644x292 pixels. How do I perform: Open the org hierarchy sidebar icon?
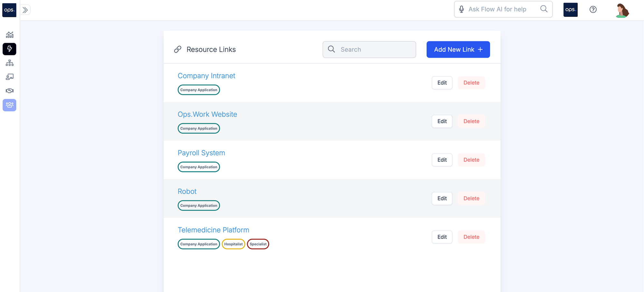10,63
